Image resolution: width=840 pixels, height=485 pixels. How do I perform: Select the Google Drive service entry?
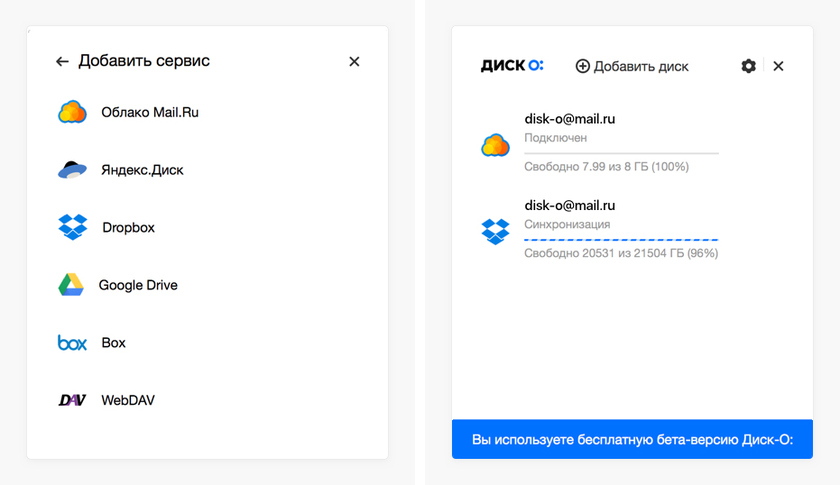138,285
